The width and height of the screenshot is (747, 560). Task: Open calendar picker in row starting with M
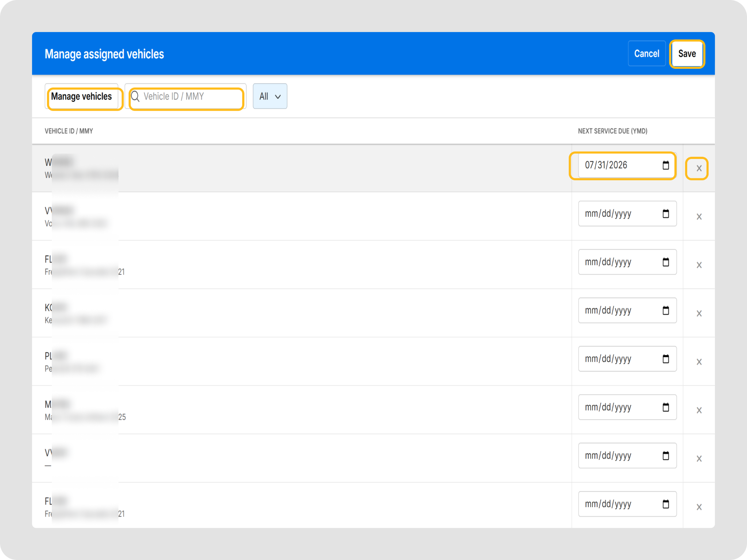(x=666, y=407)
